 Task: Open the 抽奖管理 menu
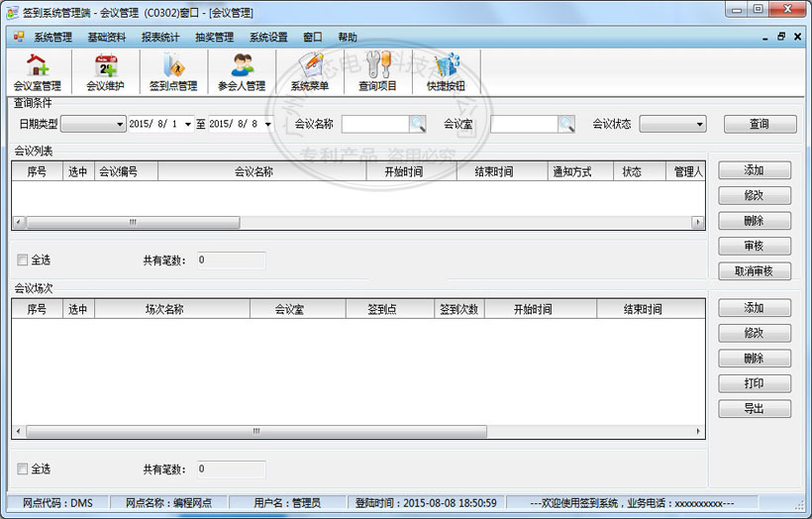[214, 37]
